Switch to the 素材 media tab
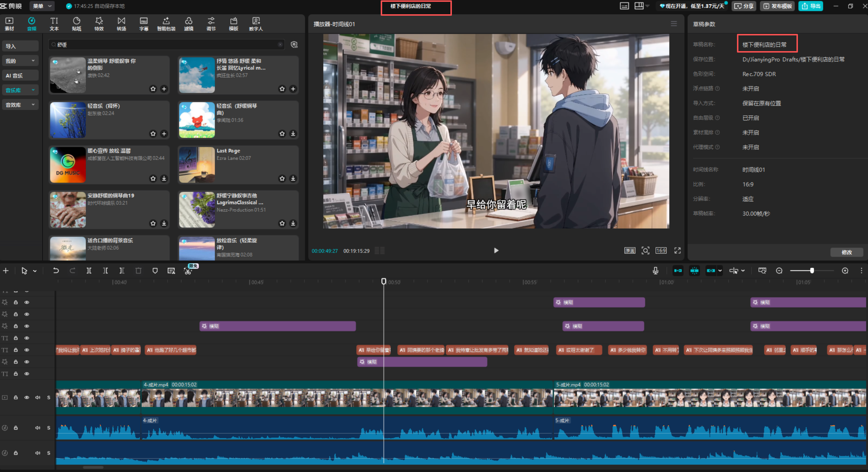868x472 pixels. click(x=9, y=24)
